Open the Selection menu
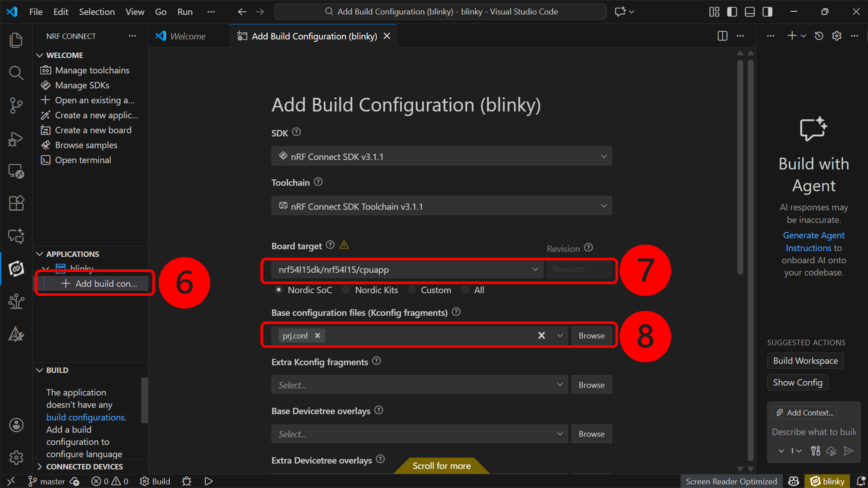The image size is (868, 488). [96, 12]
